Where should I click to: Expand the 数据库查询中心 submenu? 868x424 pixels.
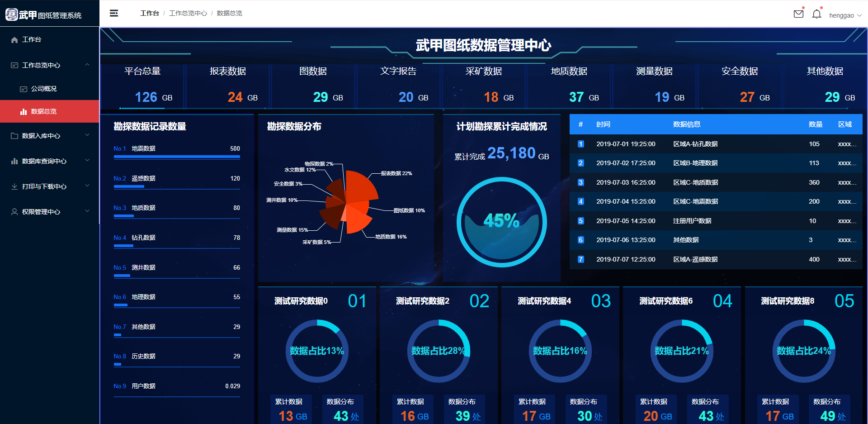(87, 161)
